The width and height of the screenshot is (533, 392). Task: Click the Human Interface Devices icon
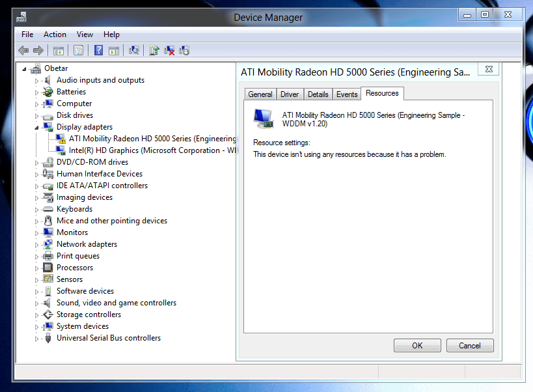point(48,174)
